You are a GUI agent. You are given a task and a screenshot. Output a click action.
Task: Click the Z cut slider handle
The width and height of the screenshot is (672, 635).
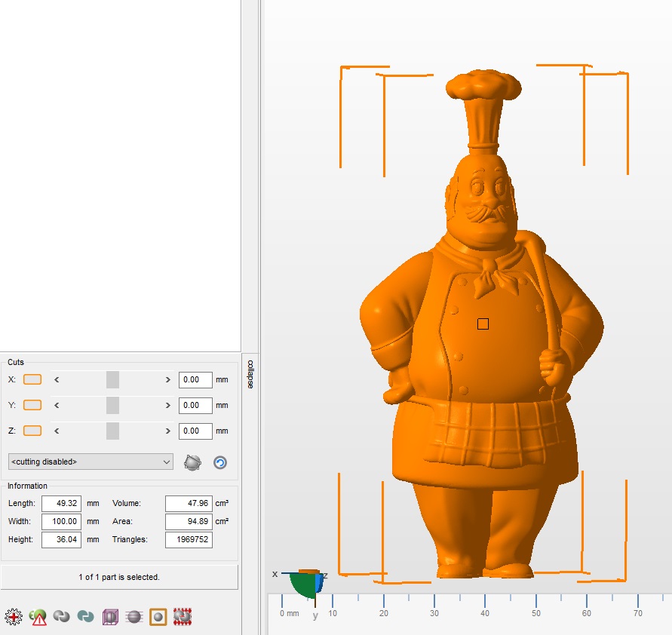tap(112, 431)
